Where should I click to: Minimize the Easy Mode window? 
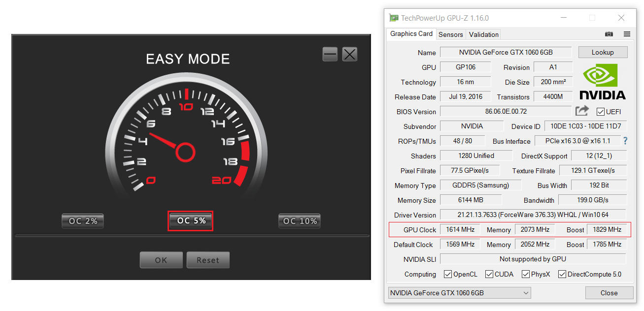click(330, 54)
